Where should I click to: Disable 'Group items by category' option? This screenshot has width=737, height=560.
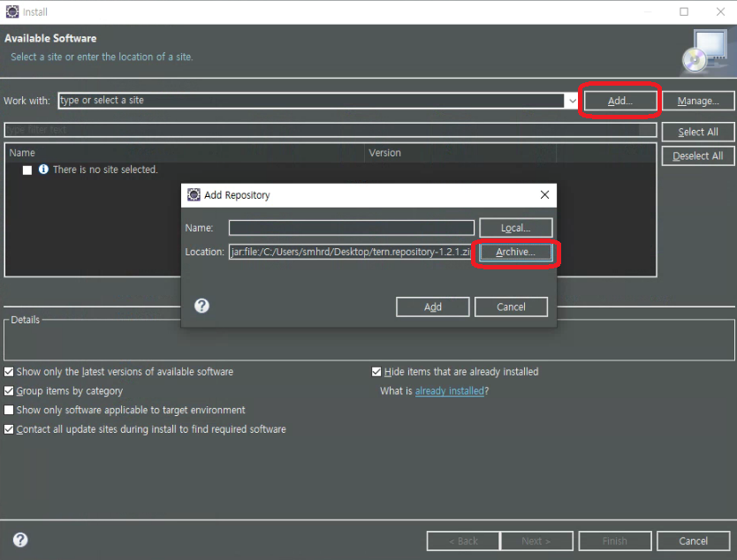point(9,391)
